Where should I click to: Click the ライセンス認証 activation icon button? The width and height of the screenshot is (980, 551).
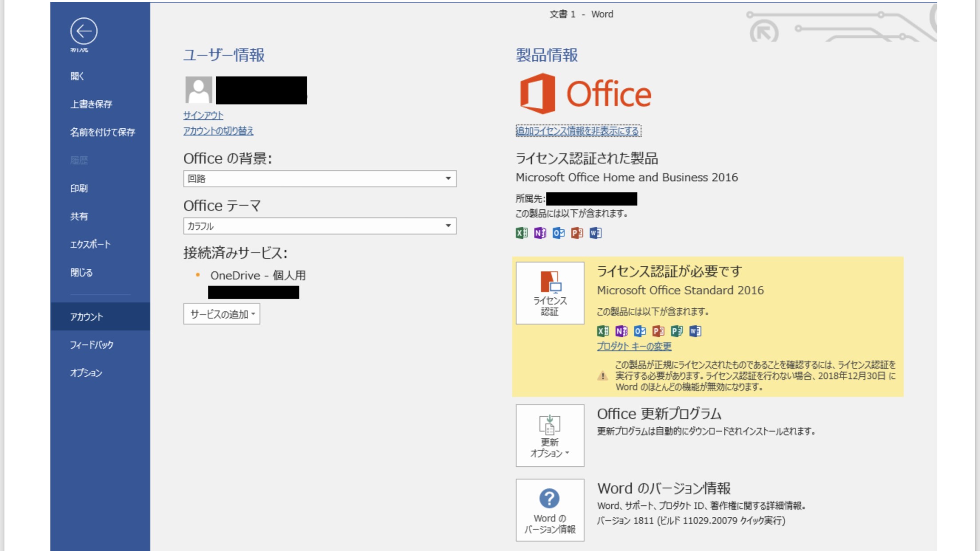pyautogui.click(x=549, y=293)
